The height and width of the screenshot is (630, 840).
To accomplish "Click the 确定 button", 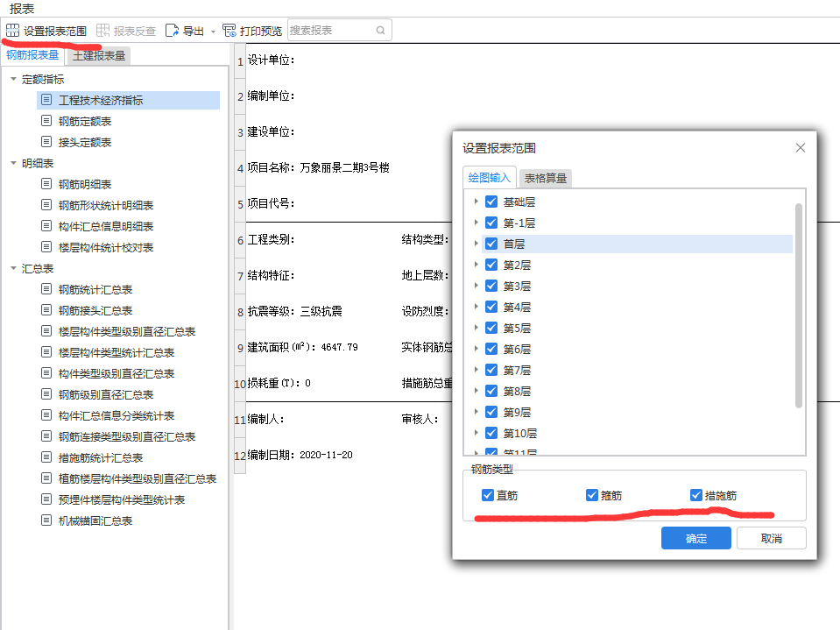I will pyautogui.click(x=695, y=538).
